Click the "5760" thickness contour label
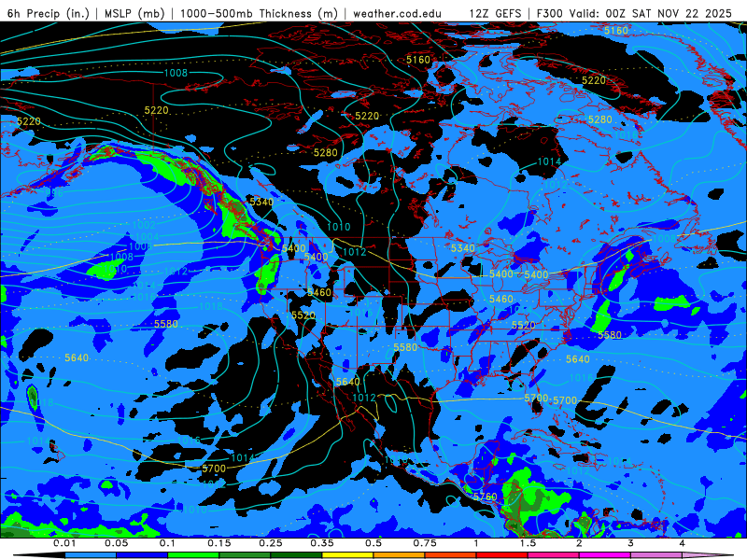The width and height of the screenshot is (747, 560). pos(485,497)
